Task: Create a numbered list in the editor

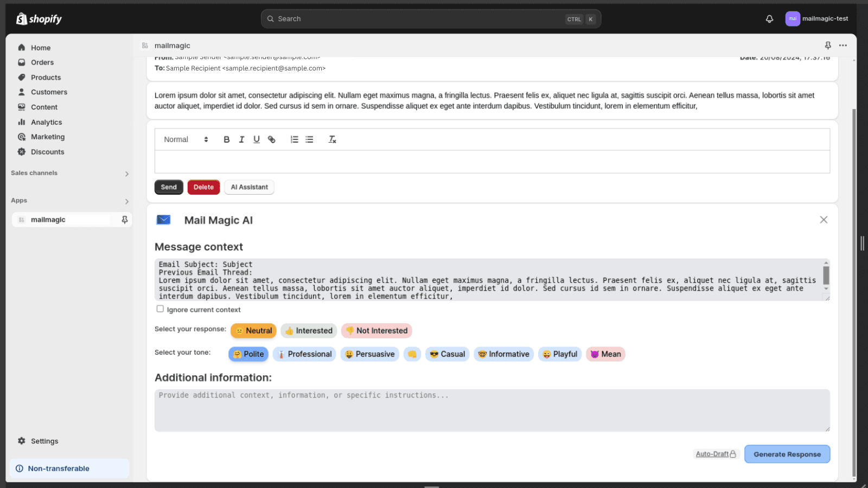Action: pyautogui.click(x=294, y=139)
